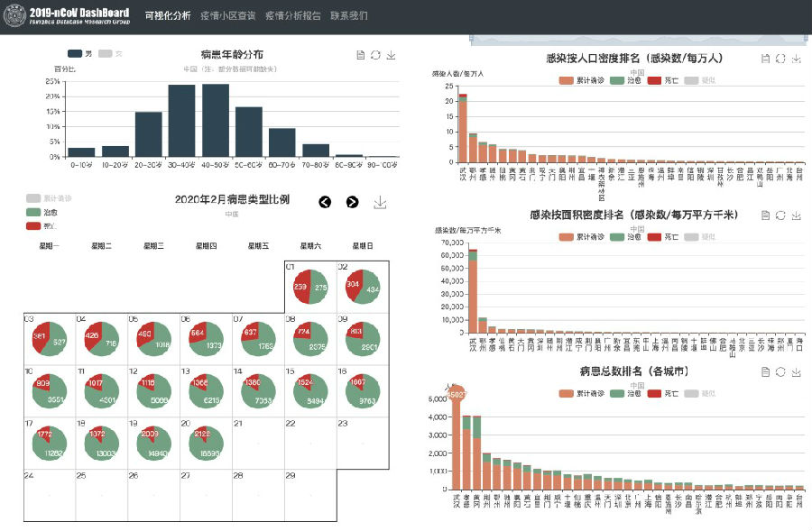This screenshot has height=531, width=812.
Task: Open data view for the age distribution chart
Action: click(361, 56)
